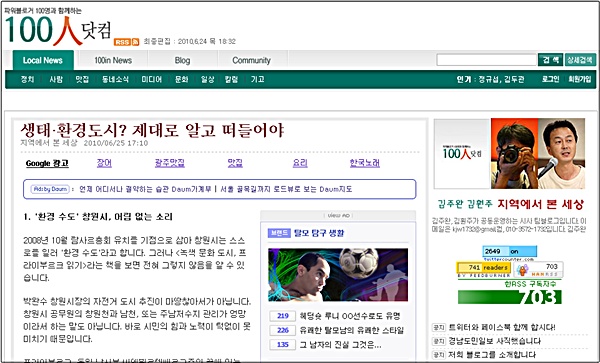Click the orange RSS badge
This screenshot has width=600, height=363.
122,42
